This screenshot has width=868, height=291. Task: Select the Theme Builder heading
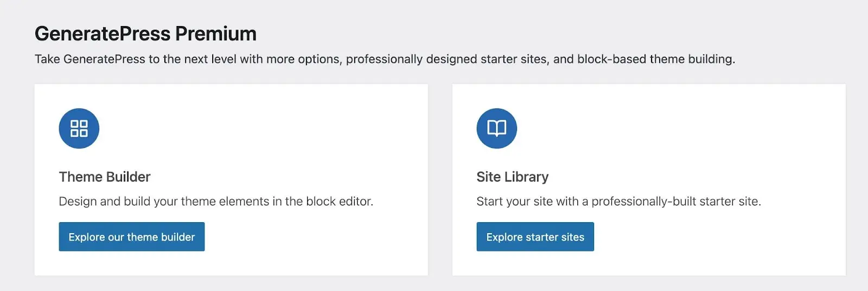pos(105,177)
